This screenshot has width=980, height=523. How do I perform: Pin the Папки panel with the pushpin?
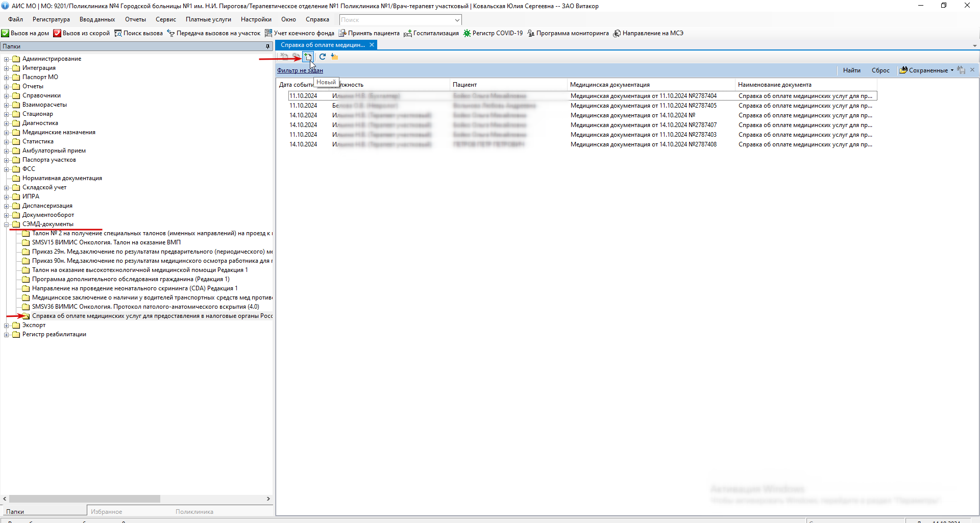point(267,46)
